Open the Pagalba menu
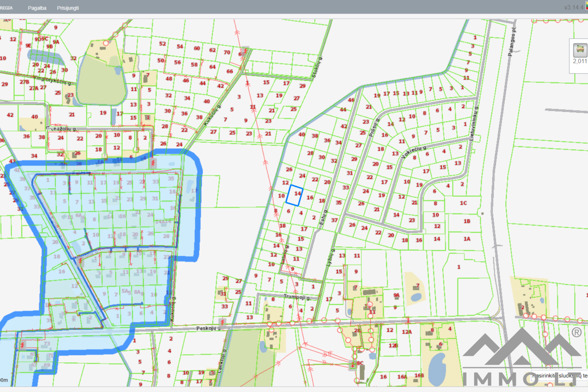Image resolution: width=588 pixels, height=392 pixels. coord(37,8)
